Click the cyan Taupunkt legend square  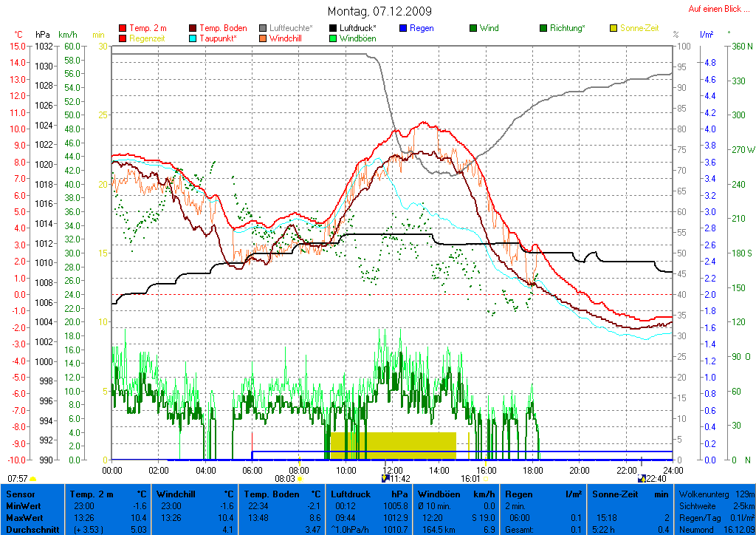[193, 38]
